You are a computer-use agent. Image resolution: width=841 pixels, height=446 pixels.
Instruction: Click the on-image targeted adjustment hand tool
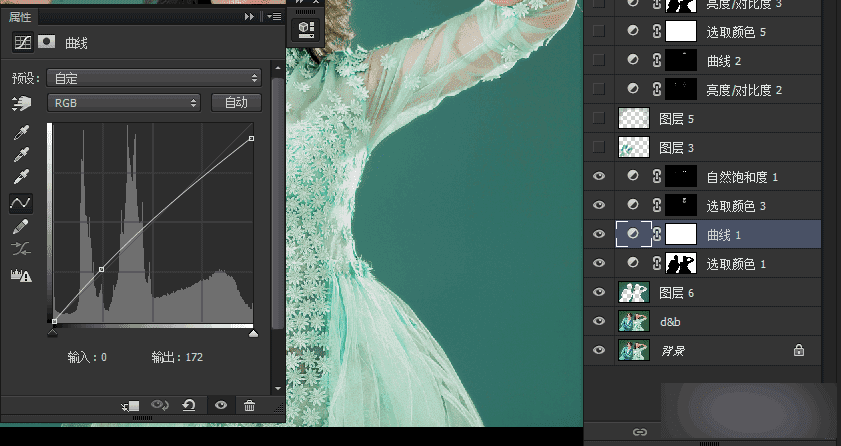(x=20, y=103)
